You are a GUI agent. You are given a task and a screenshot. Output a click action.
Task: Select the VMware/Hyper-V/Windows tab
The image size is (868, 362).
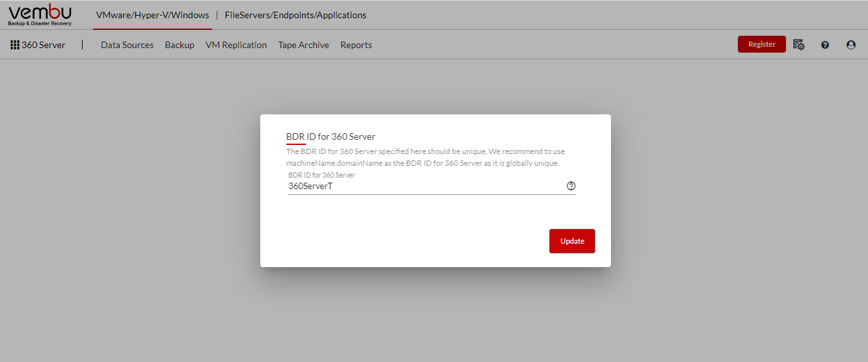point(153,15)
